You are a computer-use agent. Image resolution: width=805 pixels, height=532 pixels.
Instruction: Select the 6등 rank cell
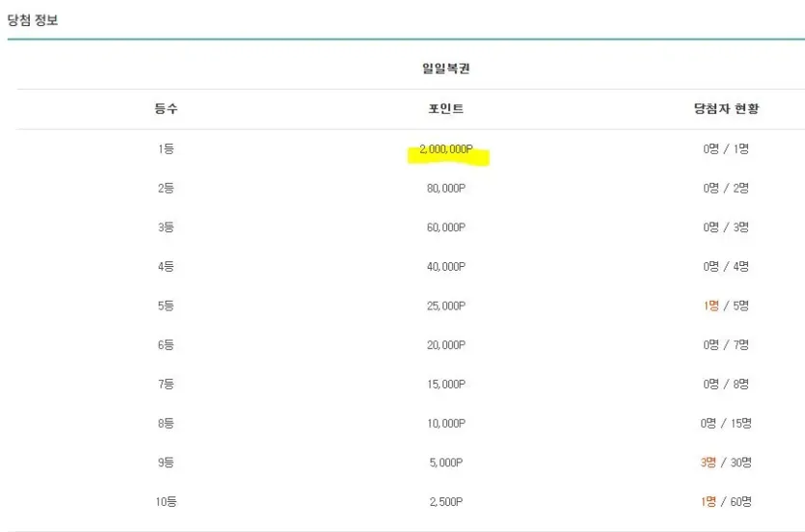click(x=166, y=345)
